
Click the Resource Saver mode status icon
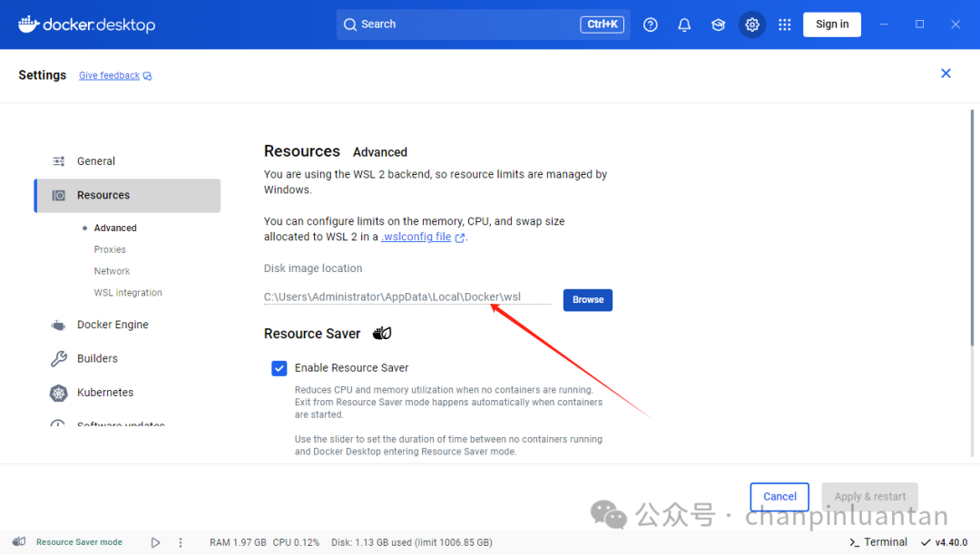click(19, 541)
